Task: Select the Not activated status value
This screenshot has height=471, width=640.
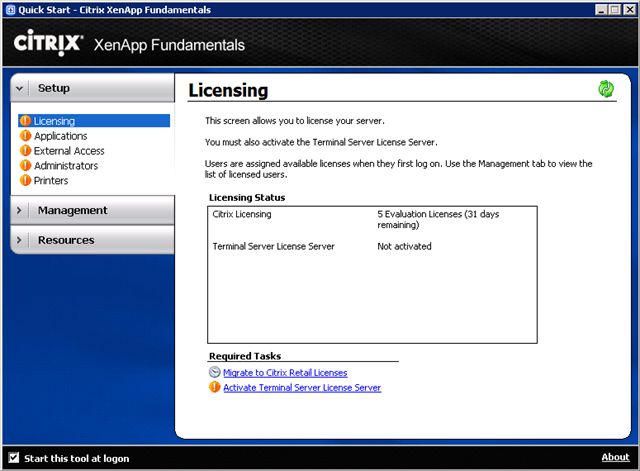Action: click(x=404, y=247)
